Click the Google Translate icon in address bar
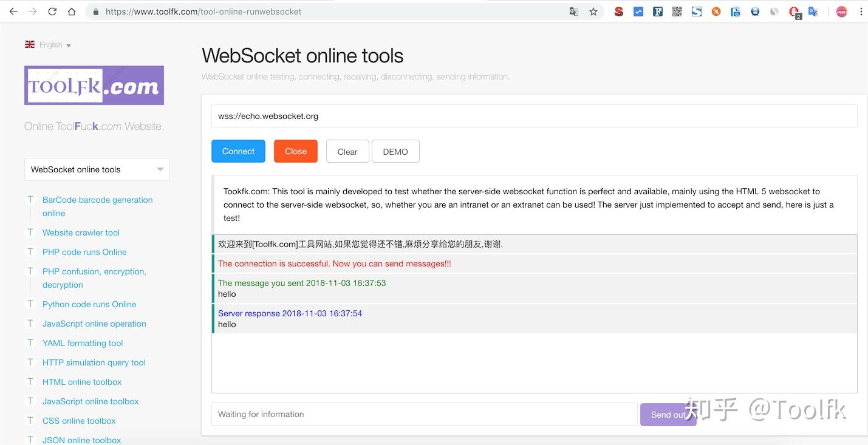Viewport: 868px width, 445px height. [573, 12]
